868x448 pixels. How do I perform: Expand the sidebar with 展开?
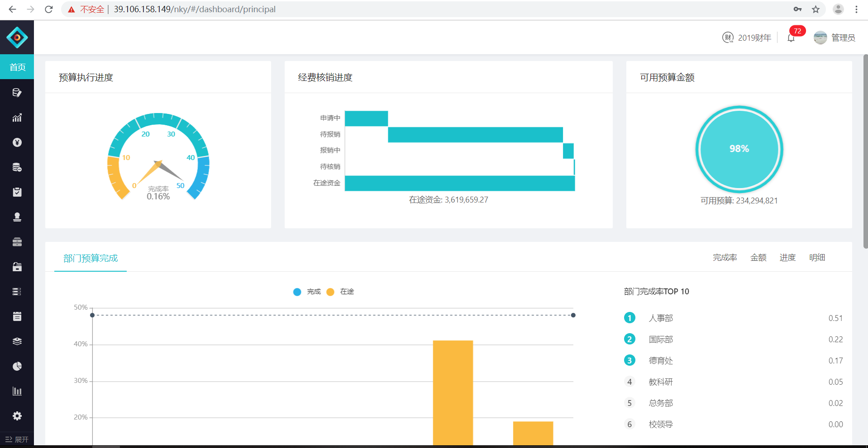(x=17, y=439)
